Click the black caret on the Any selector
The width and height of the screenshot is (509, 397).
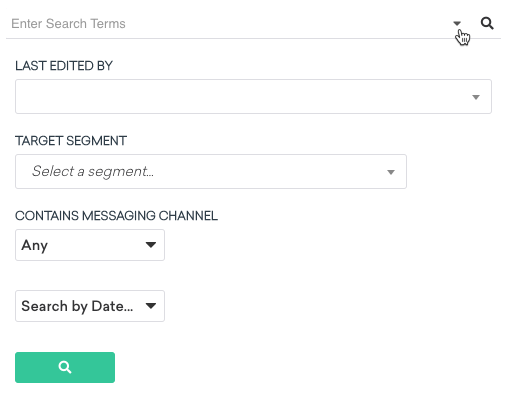[151, 245]
